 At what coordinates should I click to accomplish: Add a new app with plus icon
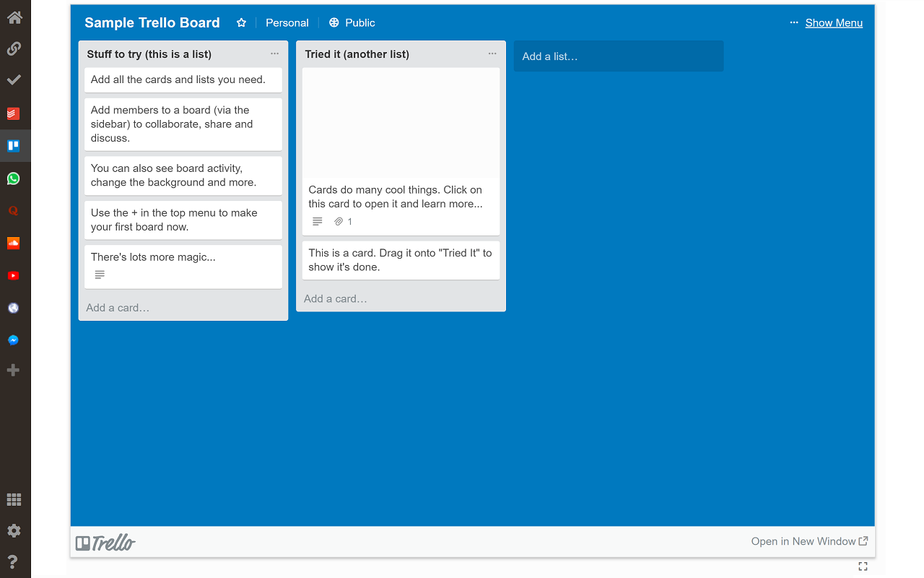point(13,371)
